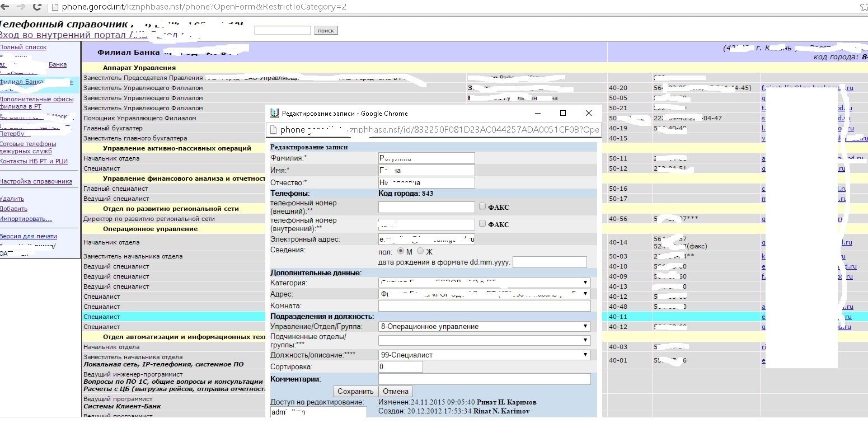Maximize the Редактирование записи popup window
Screen dimensions: 868x428
(x=563, y=113)
